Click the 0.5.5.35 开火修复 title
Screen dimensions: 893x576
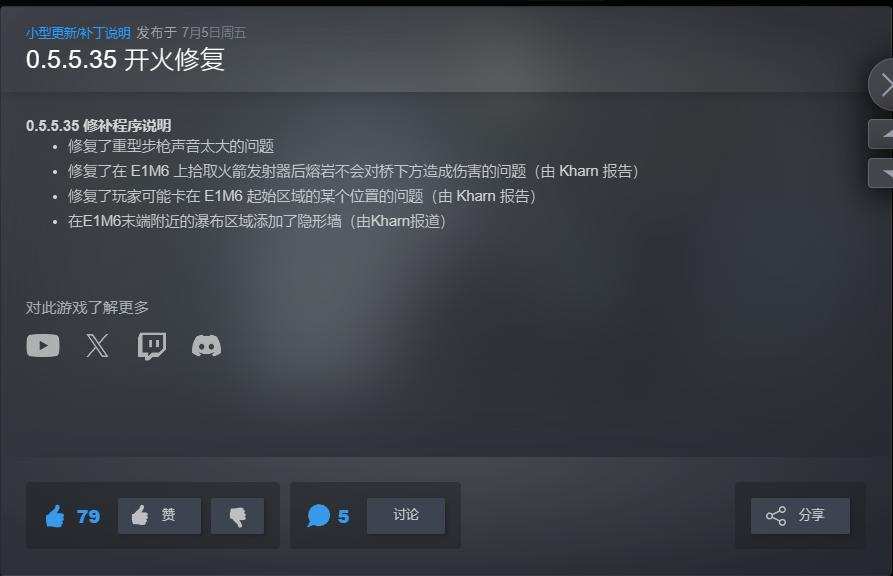(125, 60)
